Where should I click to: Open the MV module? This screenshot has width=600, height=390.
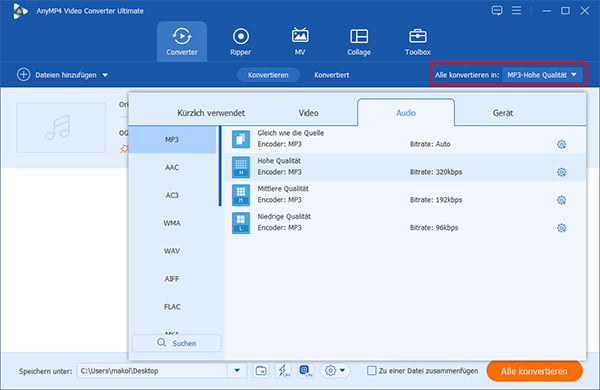(300, 41)
